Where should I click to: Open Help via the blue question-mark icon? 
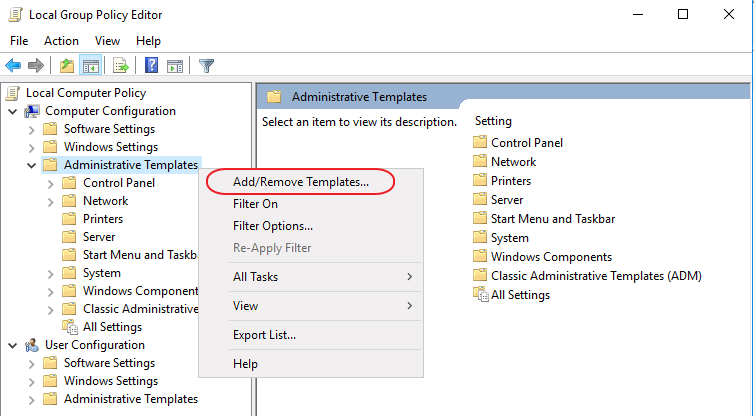pyautogui.click(x=152, y=66)
